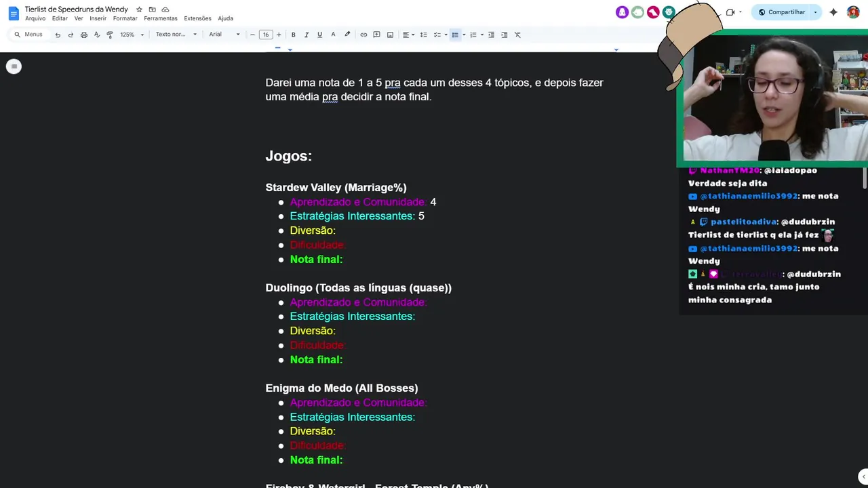This screenshot has width=868, height=488.
Task: Click the Compartilhar share button
Action: (x=781, y=12)
